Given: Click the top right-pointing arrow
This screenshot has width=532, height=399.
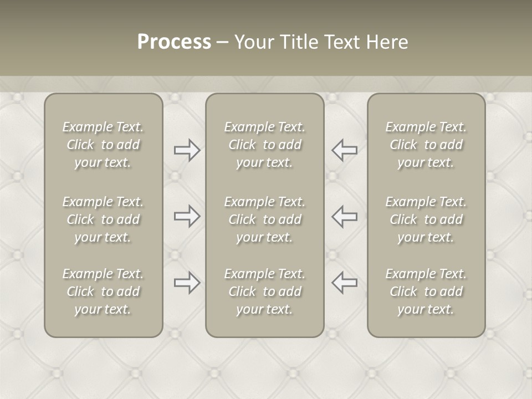Looking at the screenshot, I should pos(187,150).
